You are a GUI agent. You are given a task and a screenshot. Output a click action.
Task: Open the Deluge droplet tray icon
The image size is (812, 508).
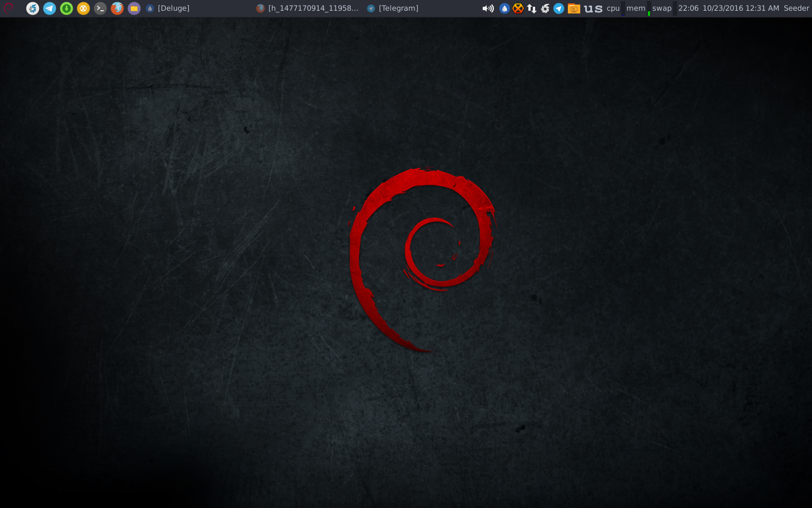(505, 8)
